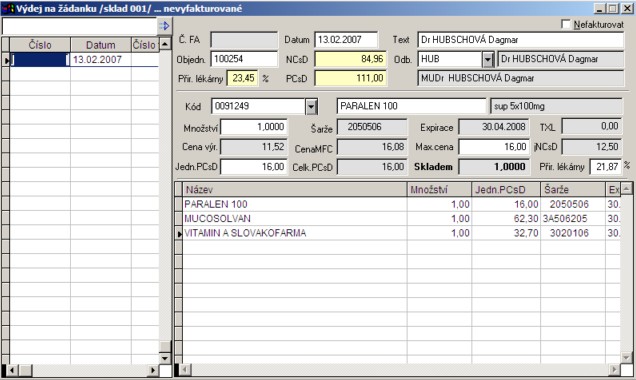Image resolution: width=636 pixels, height=380 pixels.
Task: Click the MUDr HUBSCHOVÁ Dagmar field
Action: [x=521, y=78]
